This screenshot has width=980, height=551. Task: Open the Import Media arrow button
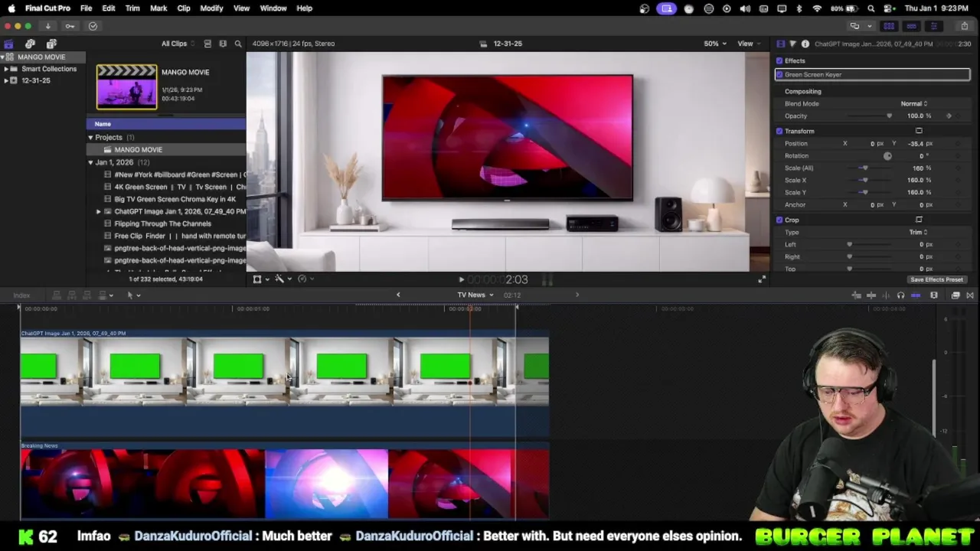click(x=47, y=26)
